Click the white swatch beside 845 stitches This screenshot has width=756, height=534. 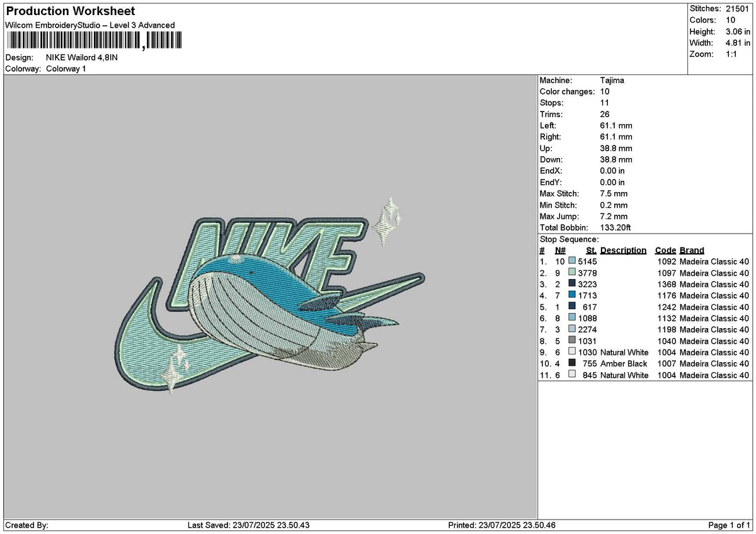tap(572, 374)
